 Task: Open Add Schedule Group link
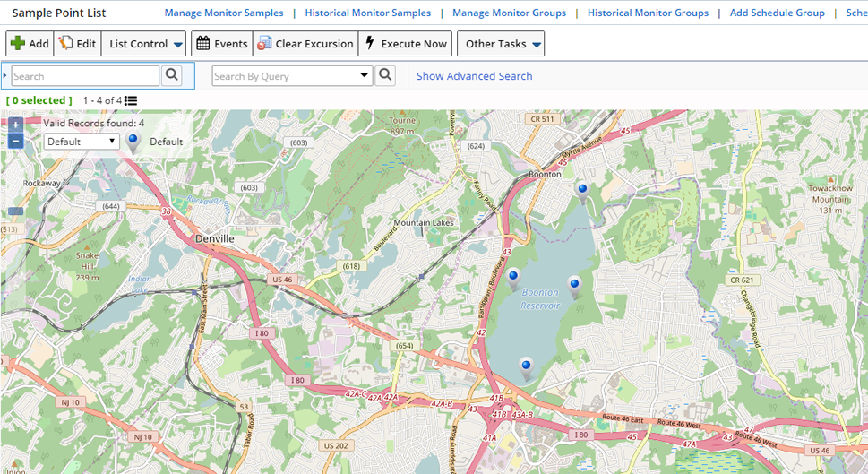coord(778,13)
